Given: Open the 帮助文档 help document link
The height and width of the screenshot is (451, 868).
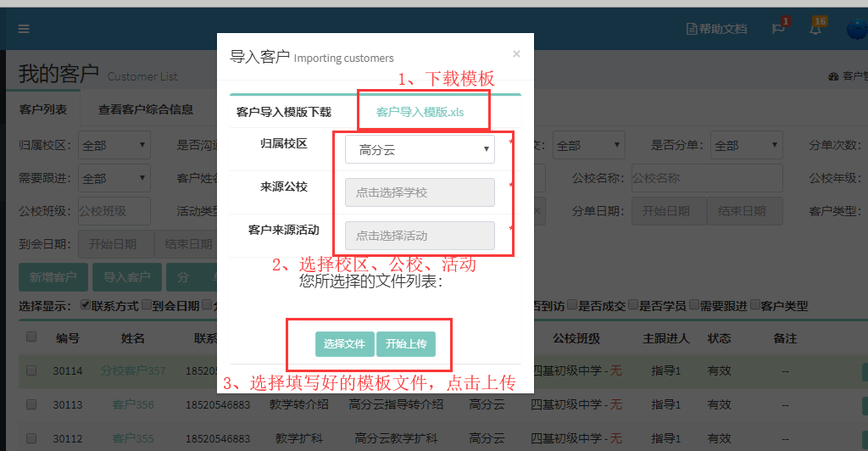Looking at the screenshot, I should (x=716, y=29).
